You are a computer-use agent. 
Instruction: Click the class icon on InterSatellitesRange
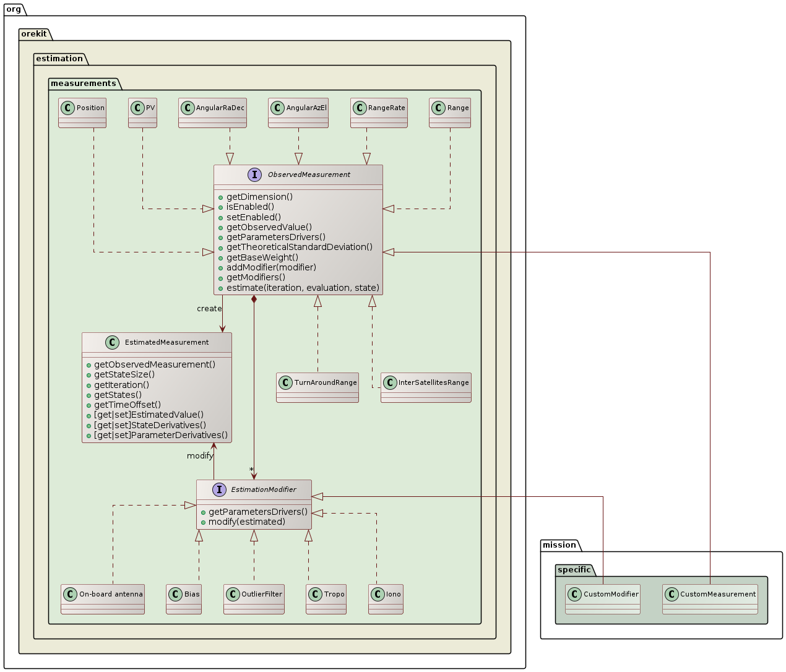pos(390,383)
